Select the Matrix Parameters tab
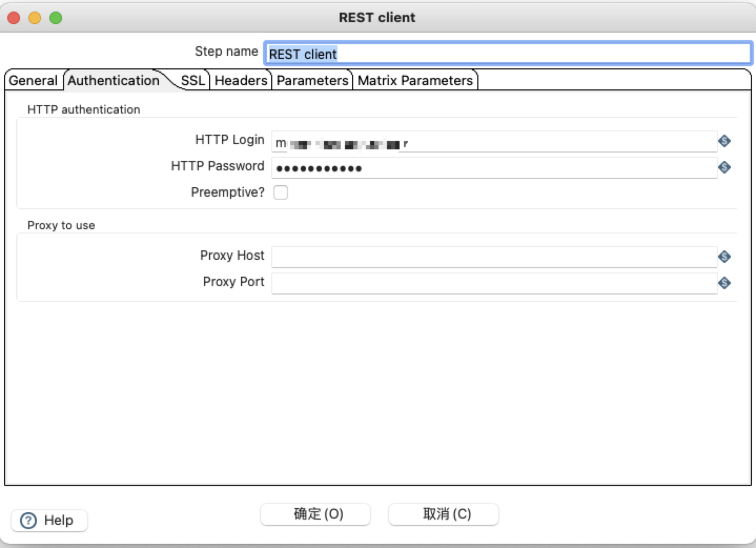Image resolution: width=756 pixels, height=548 pixels. 415,80
